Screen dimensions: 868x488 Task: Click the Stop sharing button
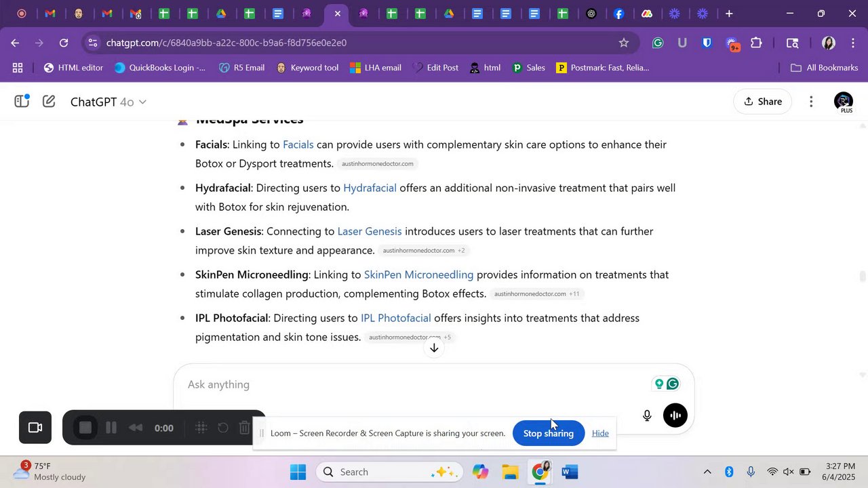pyautogui.click(x=549, y=433)
